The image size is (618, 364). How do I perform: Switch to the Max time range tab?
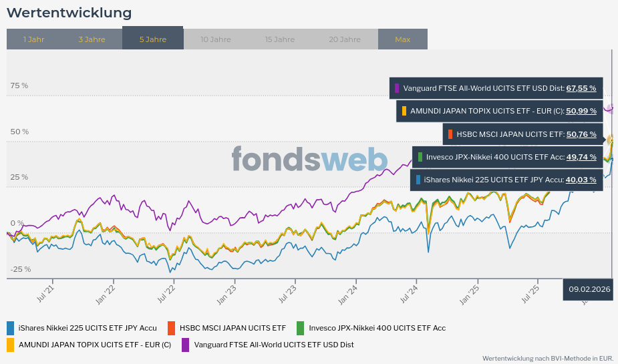point(403,39)
